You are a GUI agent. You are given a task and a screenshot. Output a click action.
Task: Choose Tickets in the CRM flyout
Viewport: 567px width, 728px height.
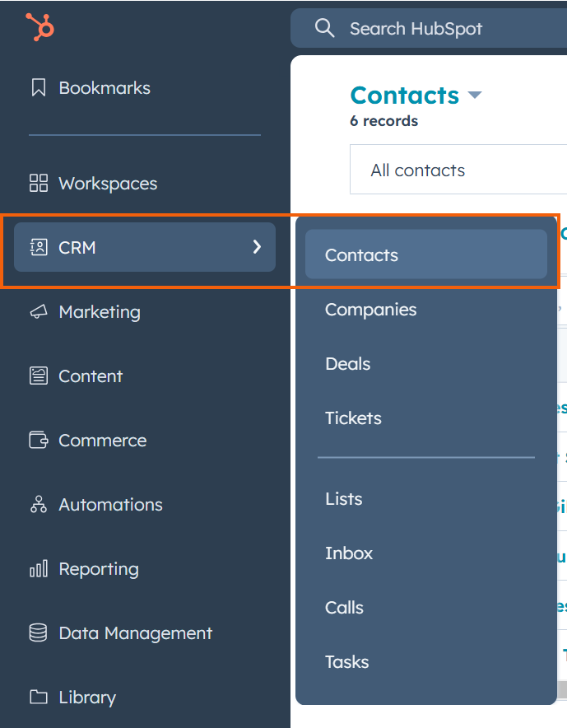(x=354, y=418)
